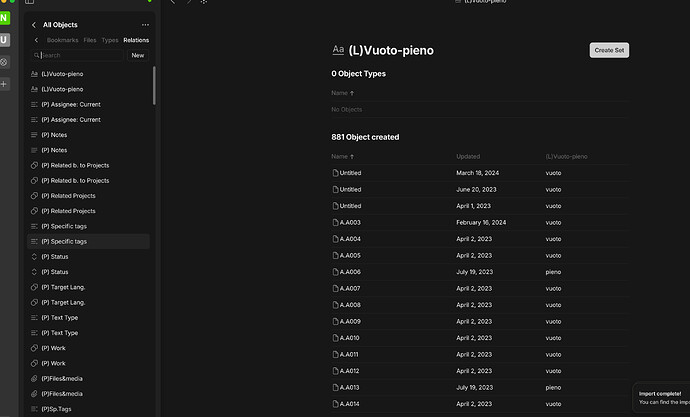Click the New button in the sidebar
Image resolution: width=690 pixels, height=417 pixels.
coord(138,55)
